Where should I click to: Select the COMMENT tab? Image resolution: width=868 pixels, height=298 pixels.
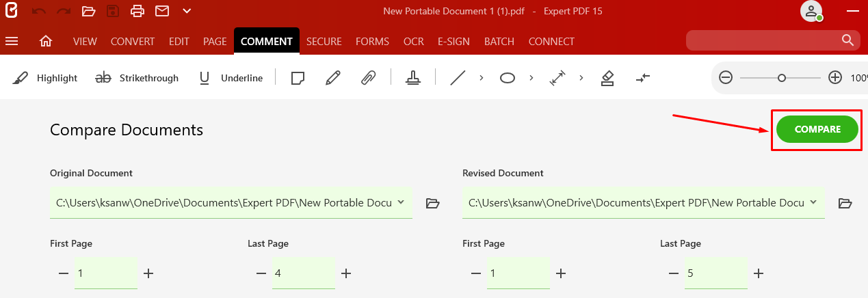[x=267, y=41]
